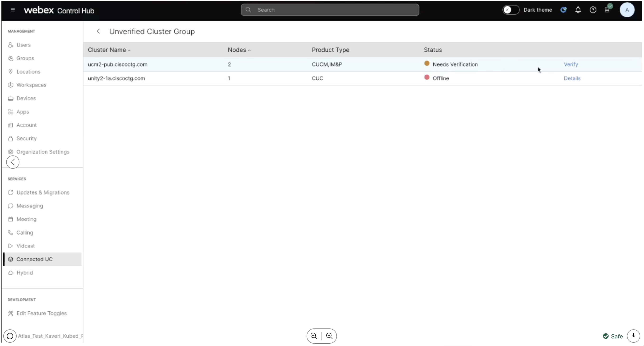This screenshot has width=644, height=346.
Task: Open the Calling service page
Action: [24, 232]
